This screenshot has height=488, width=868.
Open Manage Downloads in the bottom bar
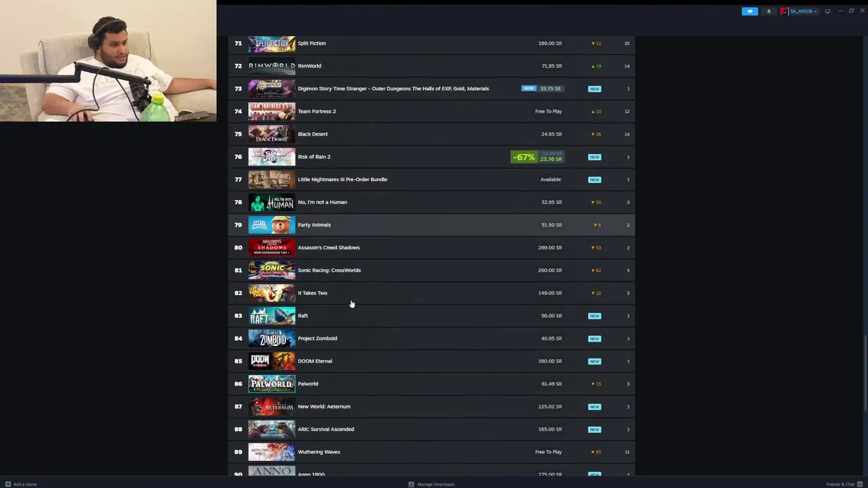click(x=431, y=484)
